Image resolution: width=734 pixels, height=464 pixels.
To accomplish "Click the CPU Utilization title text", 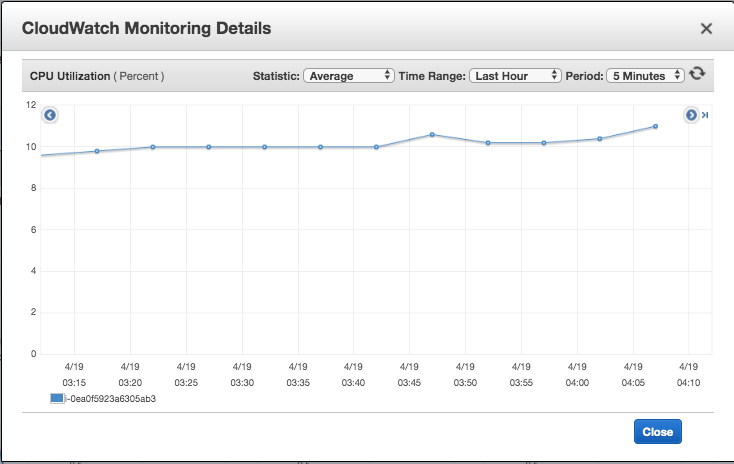I will click(70, 76).
